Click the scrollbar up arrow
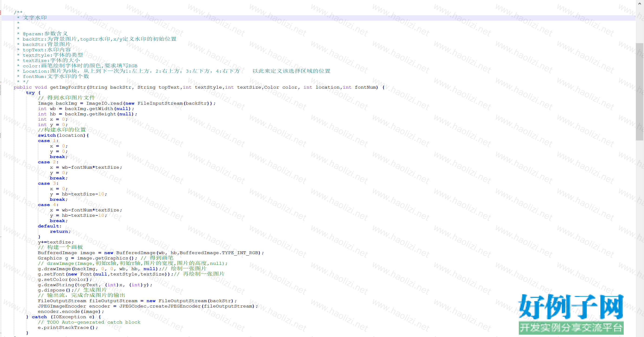Image resolution: width=644 pixels, height=337 pixels. 640,3
